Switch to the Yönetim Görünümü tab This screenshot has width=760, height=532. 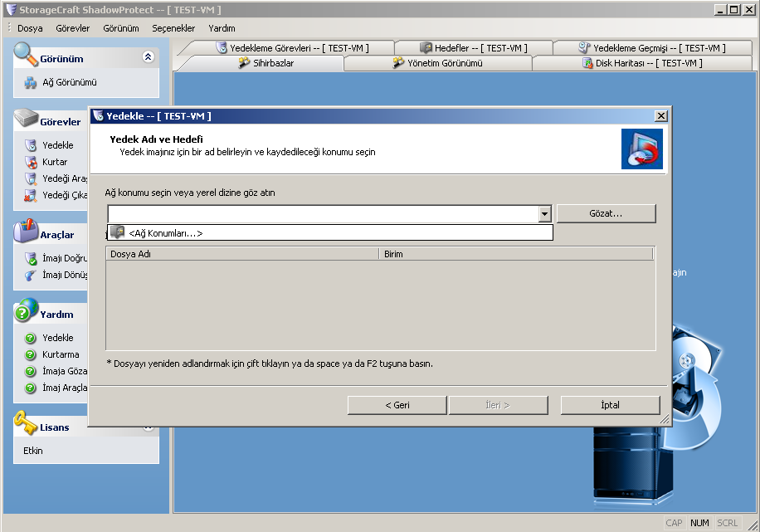pyautogui.click(x=438, y=63)
